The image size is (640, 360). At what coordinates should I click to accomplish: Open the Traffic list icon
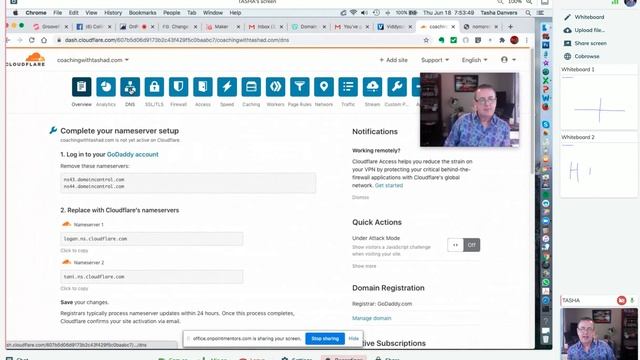(x=348, y=87)
